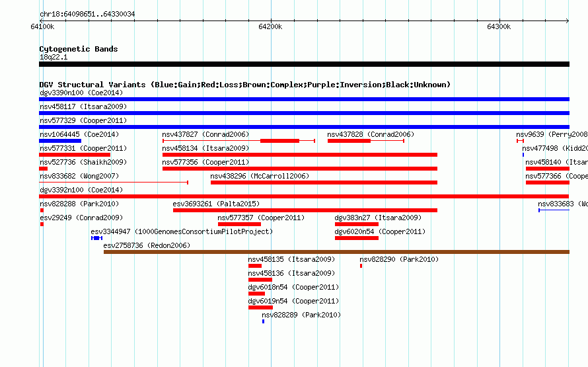Select the 18q22.1 band label
Image resolution: width=588 pixels, height=367 pixels.
click(x=54, y=57)
